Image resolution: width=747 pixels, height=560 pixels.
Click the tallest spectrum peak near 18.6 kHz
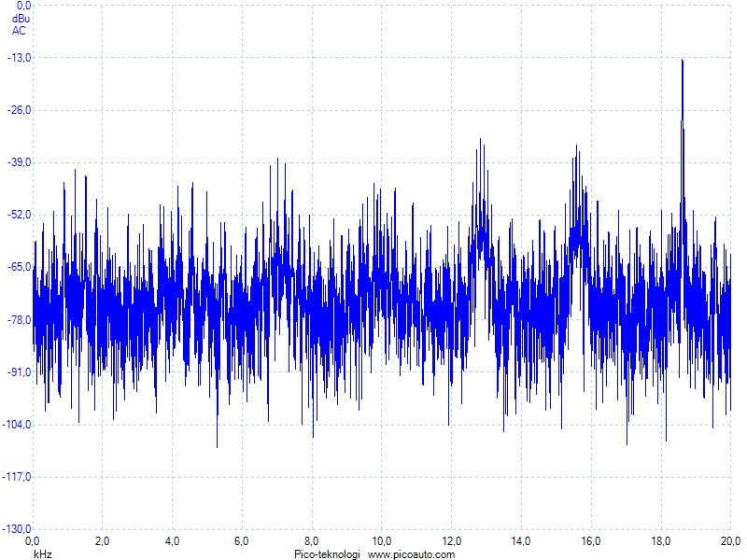coord(683,61)
